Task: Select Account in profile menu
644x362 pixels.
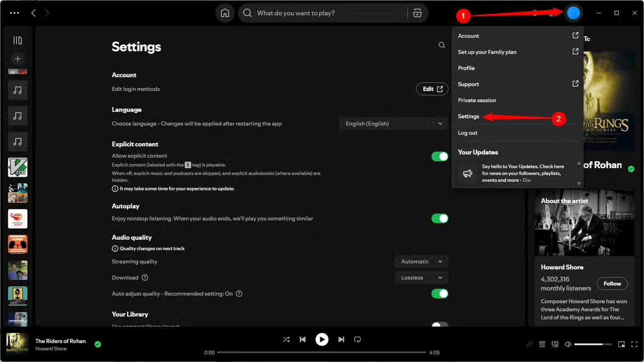Action: pyautogui.click(x=518, y=36)
